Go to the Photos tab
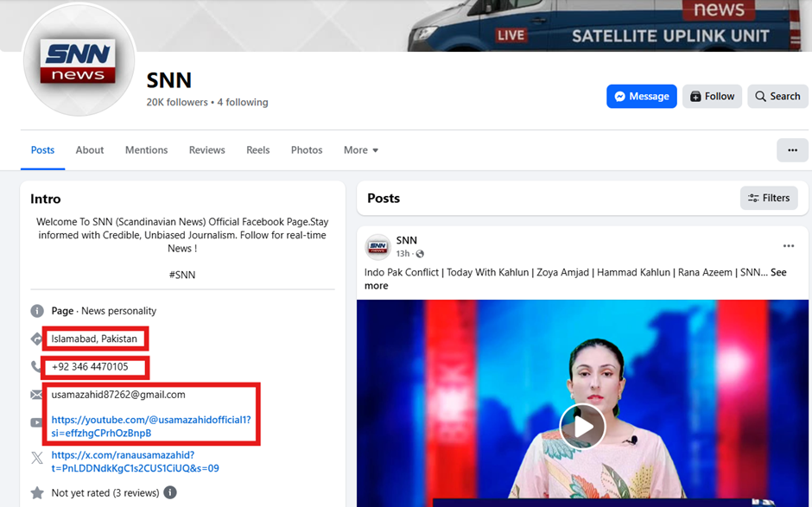The height and width of the screenshot is (507, 812). [307, 150]
